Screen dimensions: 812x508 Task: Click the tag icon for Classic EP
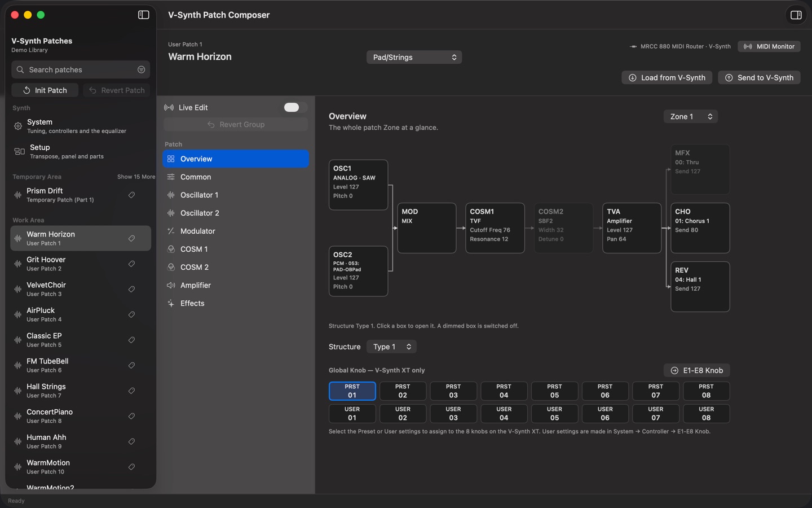pos(131,340)
